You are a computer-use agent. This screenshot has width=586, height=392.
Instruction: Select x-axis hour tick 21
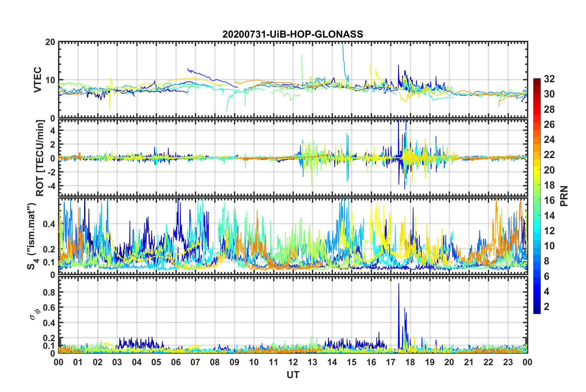click(469, 362)
